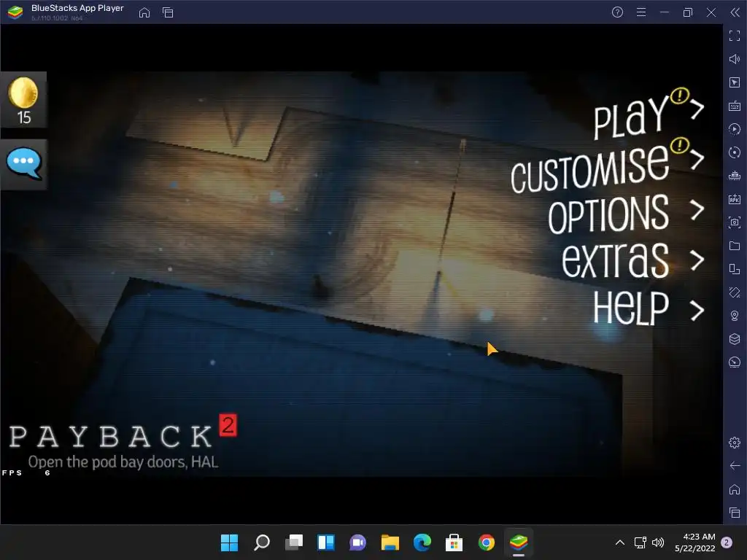
Task: Toggle the cursor lock icon in sidebar
Action: pos(735,82)
